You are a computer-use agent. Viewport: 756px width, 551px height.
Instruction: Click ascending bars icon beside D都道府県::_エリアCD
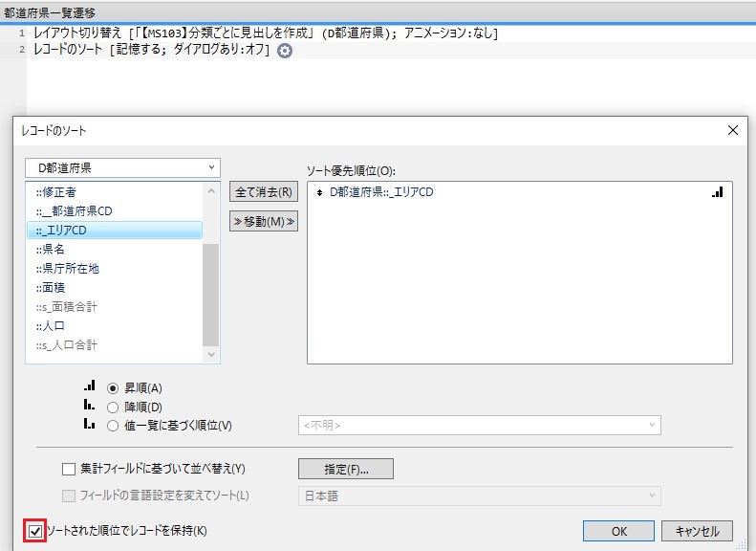pyautogui.click(x=718, y=192)
